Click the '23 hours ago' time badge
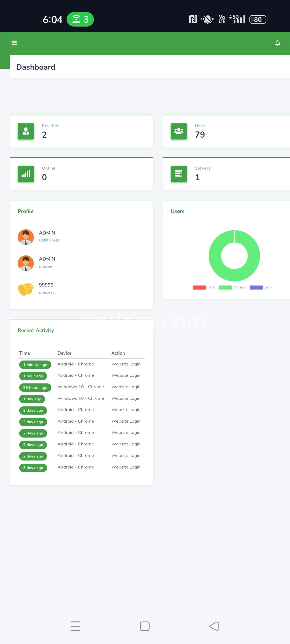290x644 pixels. coord(35,387)
